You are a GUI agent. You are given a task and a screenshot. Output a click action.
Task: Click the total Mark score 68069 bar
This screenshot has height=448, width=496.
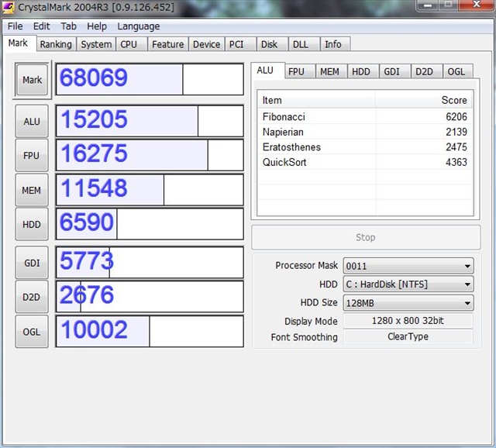pos(150,79)
